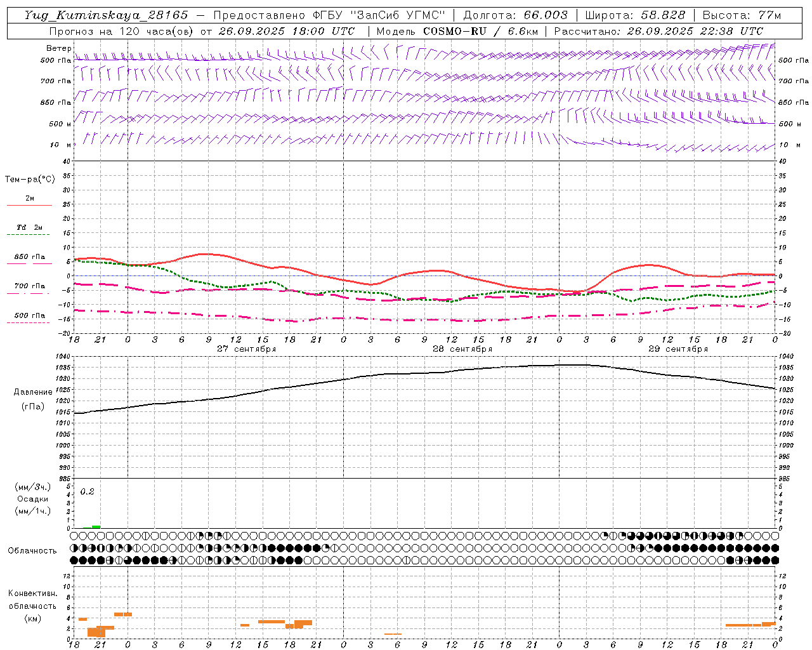
Task: Click the 27 сентября date label
Action: 247,349
